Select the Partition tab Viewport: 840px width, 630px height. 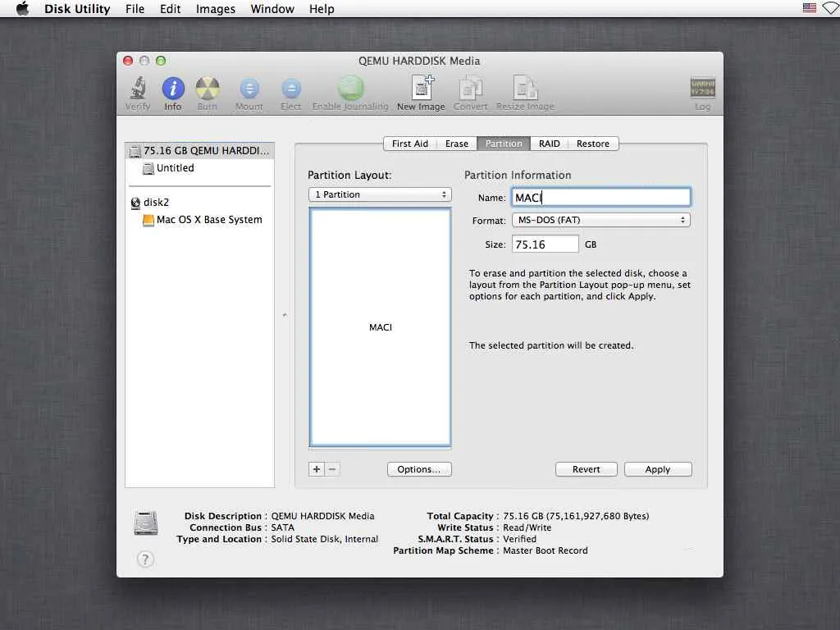504,144
